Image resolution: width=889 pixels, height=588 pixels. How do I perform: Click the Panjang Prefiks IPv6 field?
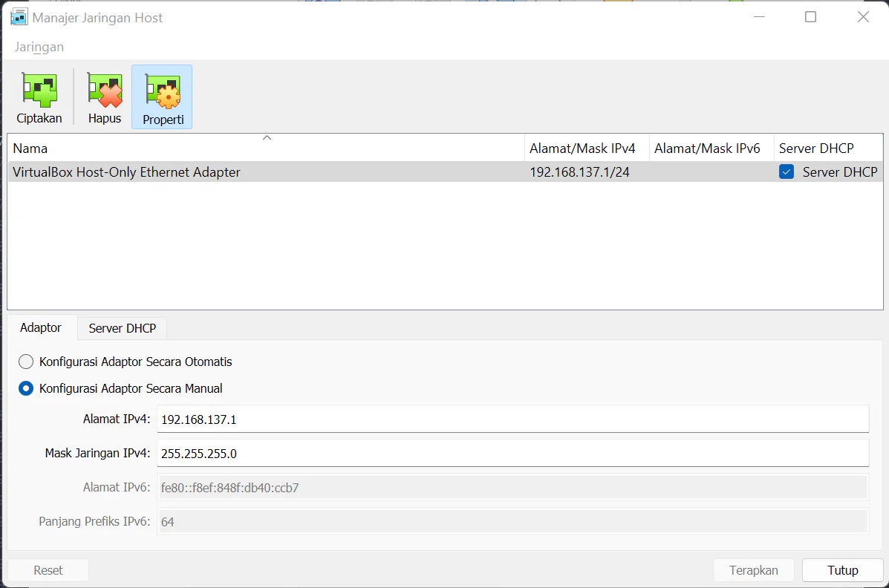(x=512, y=521)
